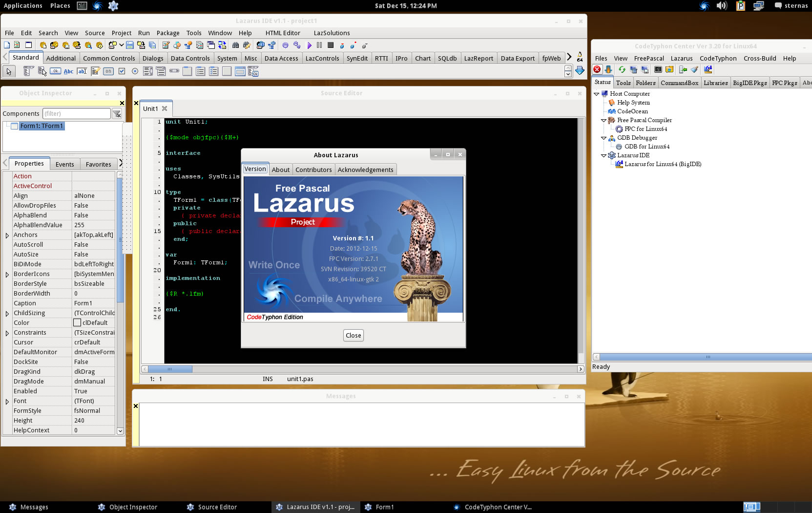
Task: Select Form1: TForm1 in component tree
Action: point(42,126)
